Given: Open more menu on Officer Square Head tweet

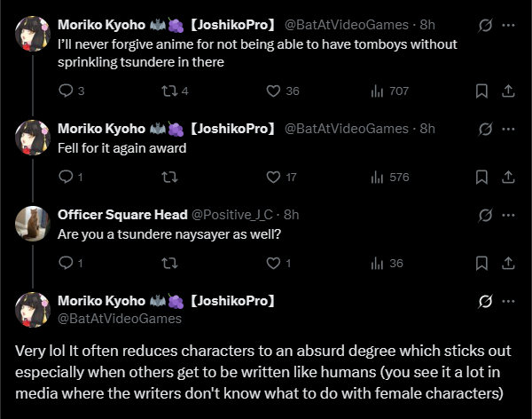Looking at the screenshot, I should click(x=508, y=215).
